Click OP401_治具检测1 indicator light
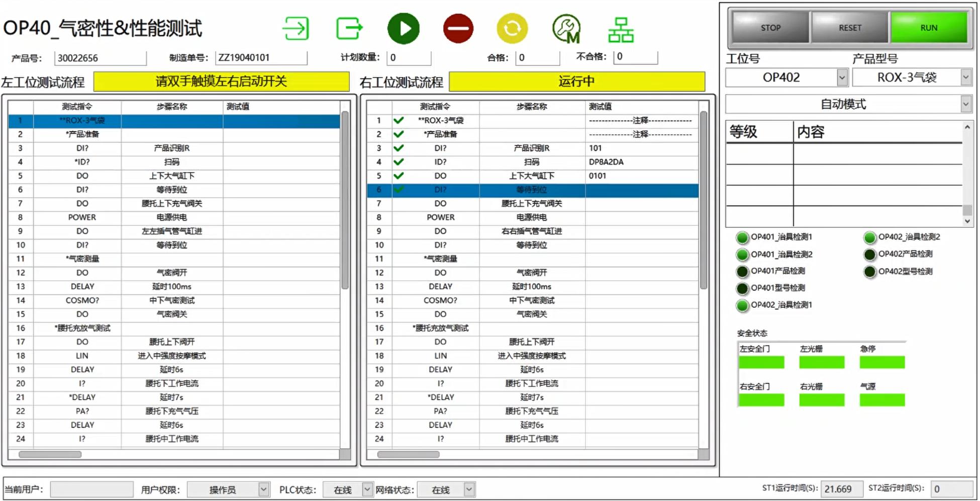 (x=742, y=237)
